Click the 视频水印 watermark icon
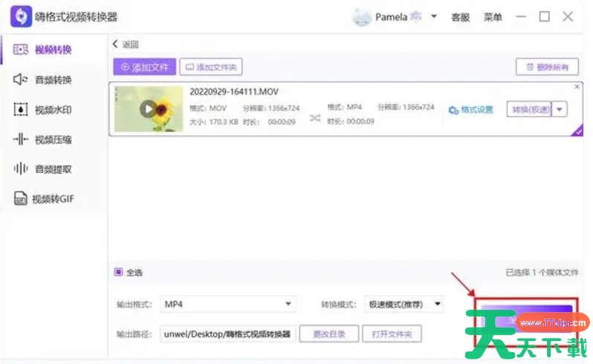This screenshot has height=364, width=593. tap(21, 110)
